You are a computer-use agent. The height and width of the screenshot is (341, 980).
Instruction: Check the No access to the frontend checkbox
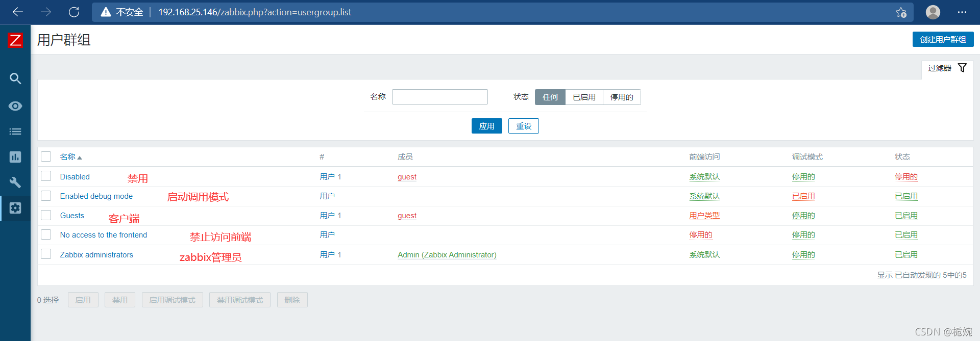tap(46, 234)
